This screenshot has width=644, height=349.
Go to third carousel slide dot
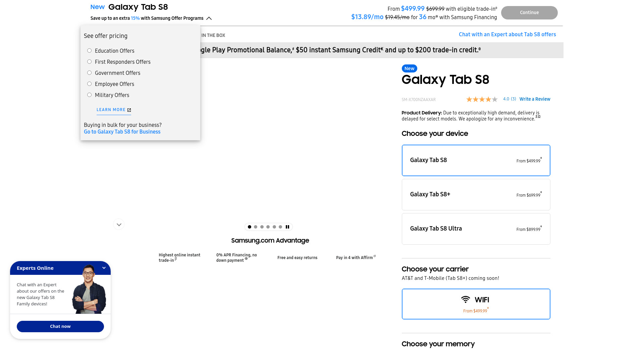262,227
